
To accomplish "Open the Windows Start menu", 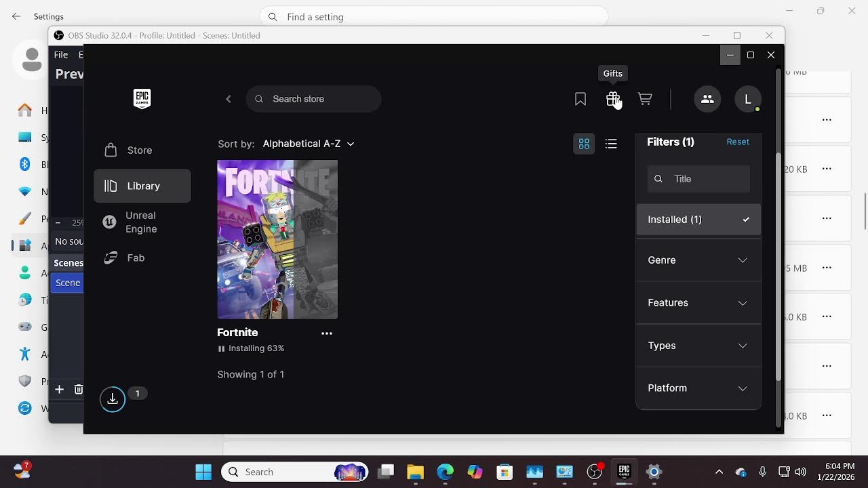I will [203, 472].
